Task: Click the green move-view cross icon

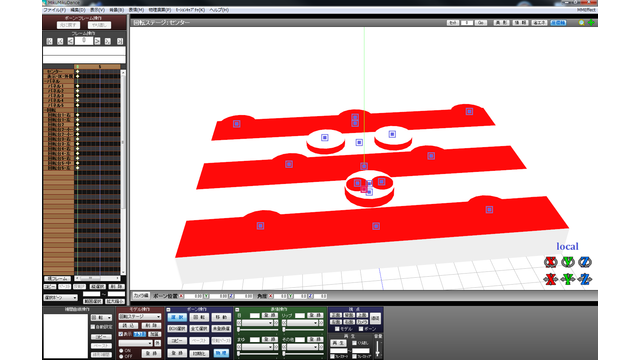Action: pos(591,23)
